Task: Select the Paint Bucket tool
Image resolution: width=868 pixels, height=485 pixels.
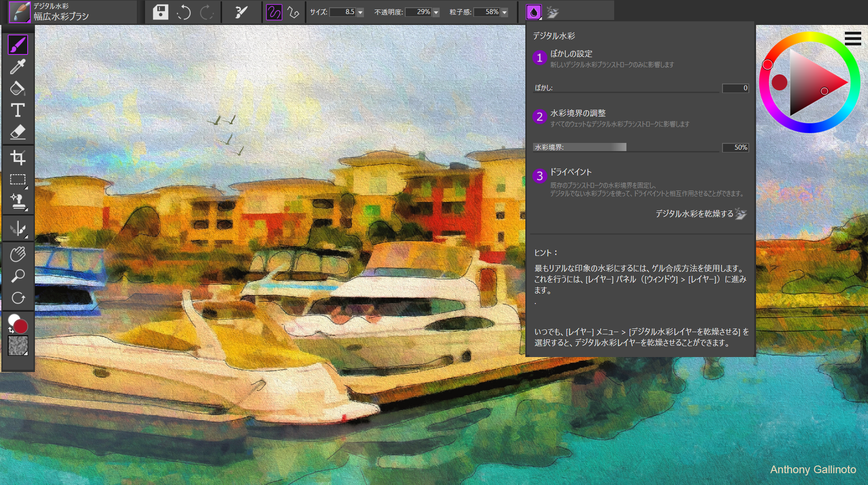Action: pyautogui.click(x=18, y=88)
